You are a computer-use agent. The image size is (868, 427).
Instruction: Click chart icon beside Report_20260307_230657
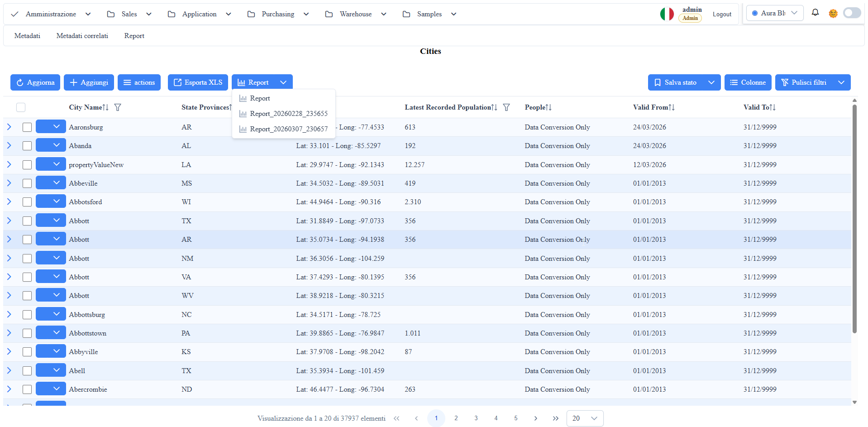243,129
